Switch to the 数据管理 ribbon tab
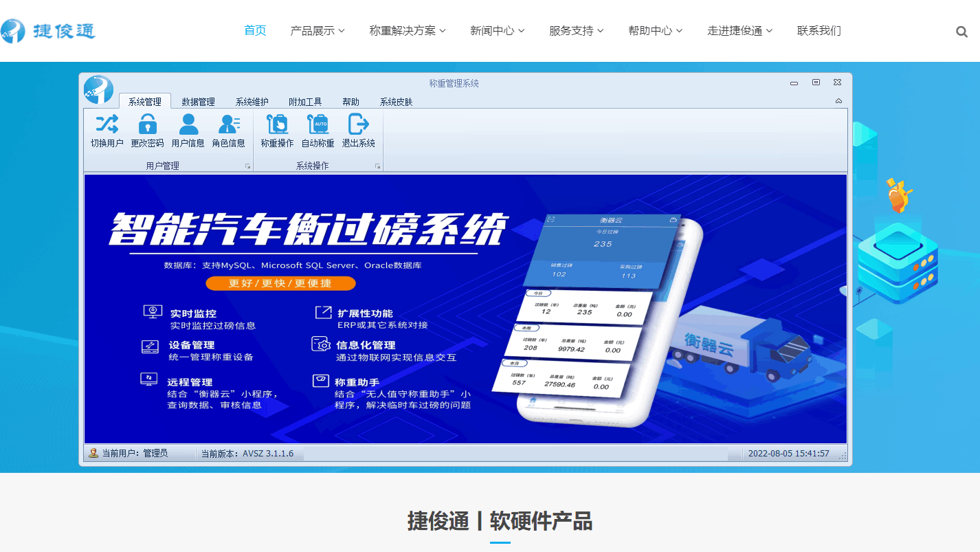The image size is (980, 552). 198,102
